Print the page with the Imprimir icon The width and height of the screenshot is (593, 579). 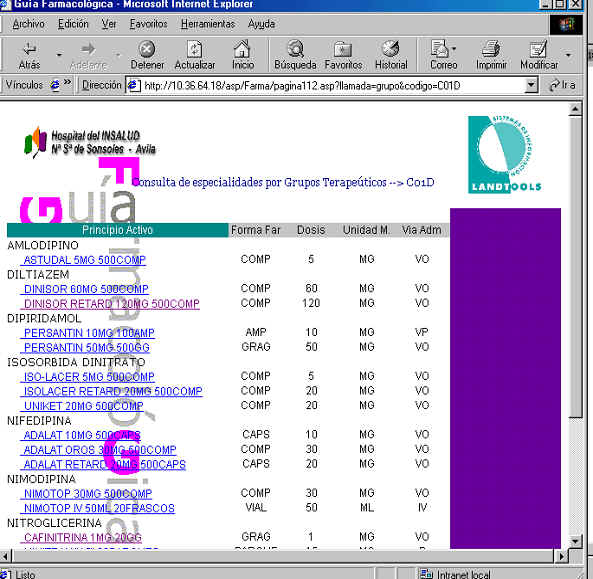(x=491, y=49)
